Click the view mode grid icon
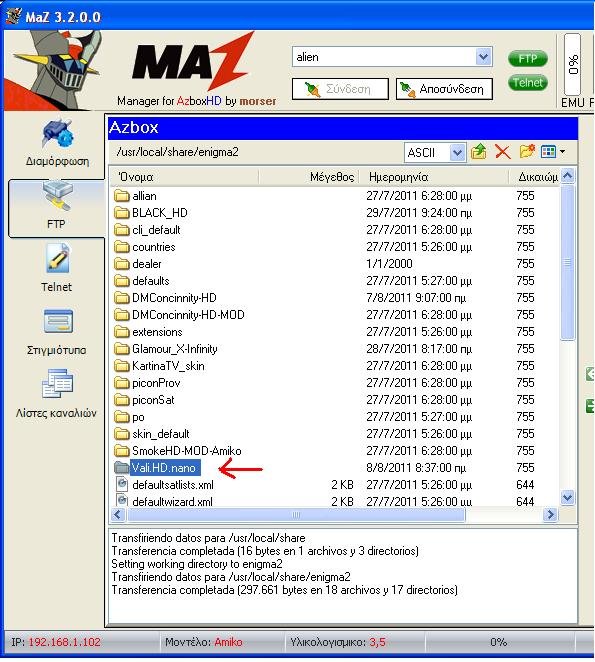 point(549,152)
